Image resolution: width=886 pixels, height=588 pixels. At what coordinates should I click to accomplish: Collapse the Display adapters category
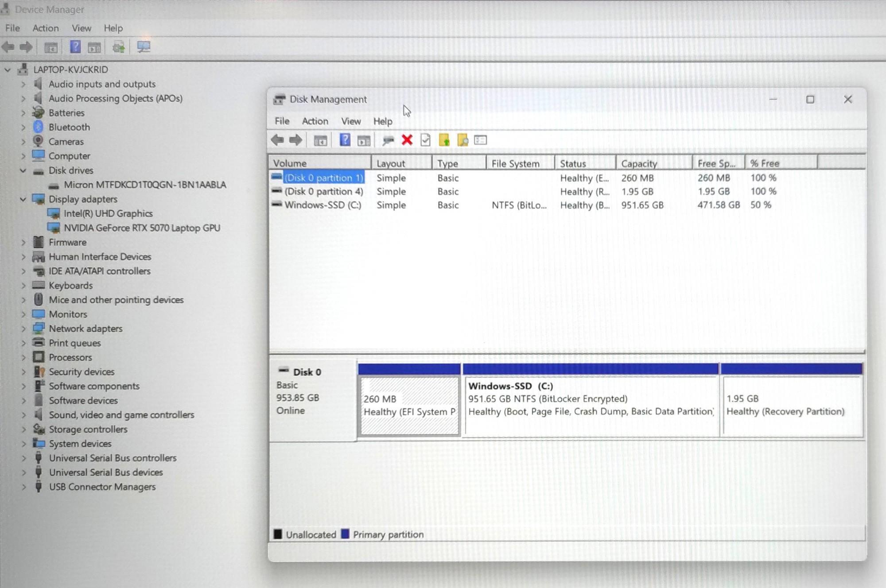pos(23,199)
